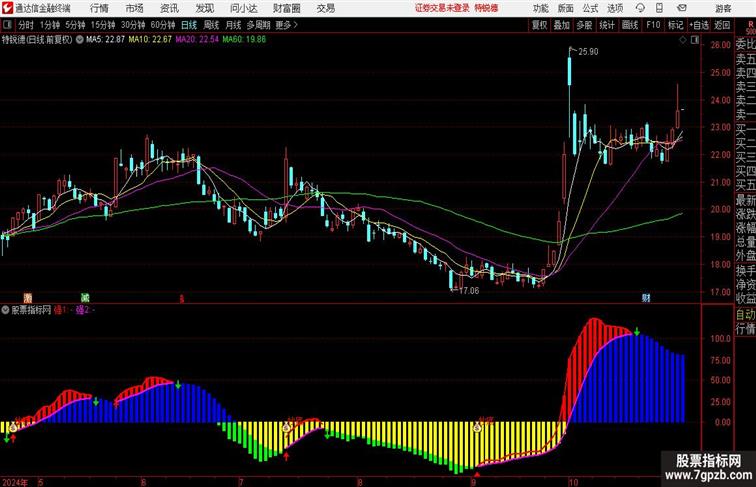Toggle the right info panel icon
The width and height of the screenshot is (756, 487).
coord(695,40)
